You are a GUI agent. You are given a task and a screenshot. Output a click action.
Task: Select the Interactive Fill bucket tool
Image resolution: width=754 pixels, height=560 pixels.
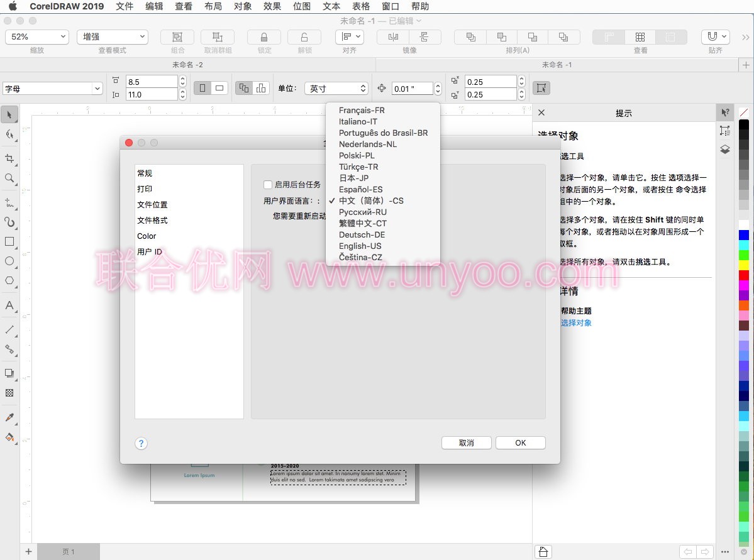click(9, 437)
